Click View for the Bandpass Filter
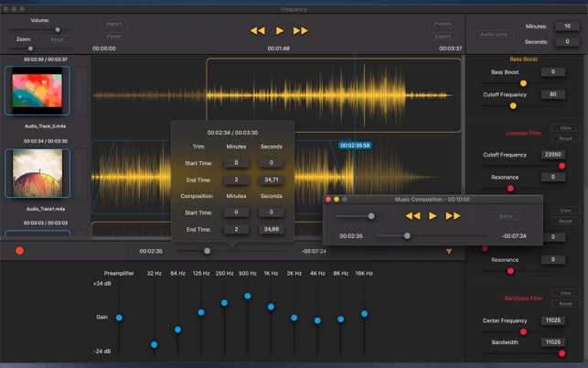The height and width of the screenshot is (368, 588). [565, 293]
